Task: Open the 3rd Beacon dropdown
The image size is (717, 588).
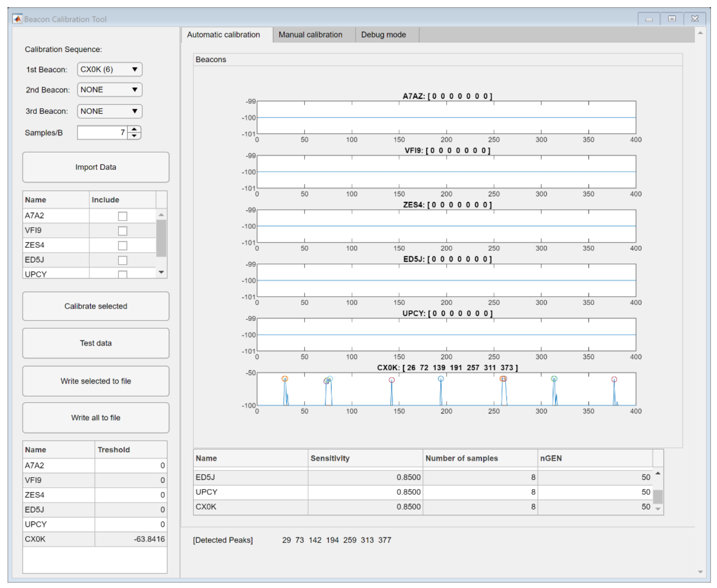Action: (x=109, y=111)
